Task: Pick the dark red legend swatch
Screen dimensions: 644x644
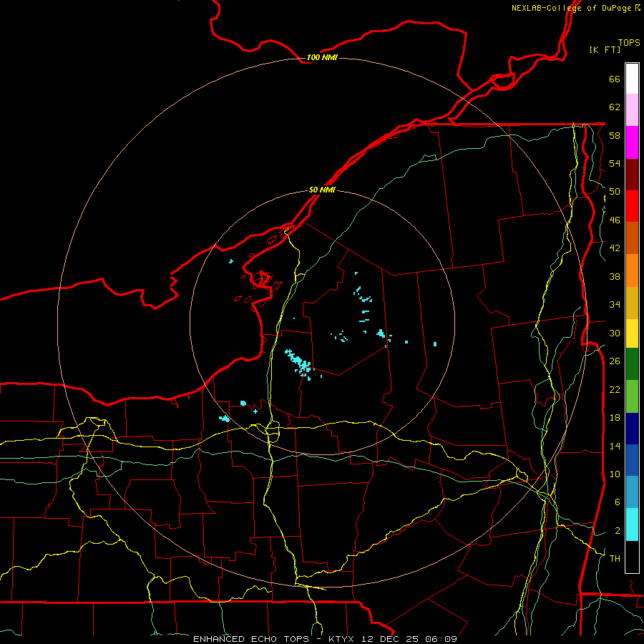Action: click(x=632, y=174)
